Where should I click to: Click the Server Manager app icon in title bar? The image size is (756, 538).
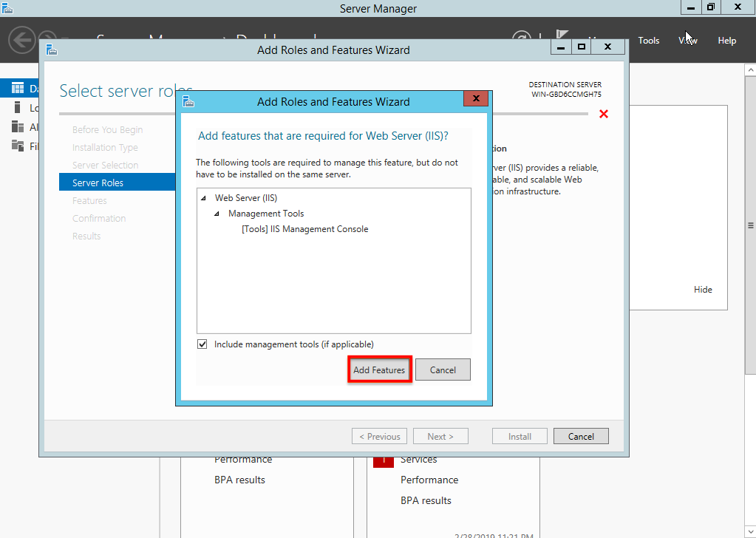pyautogui.click(x=7, y=7)
